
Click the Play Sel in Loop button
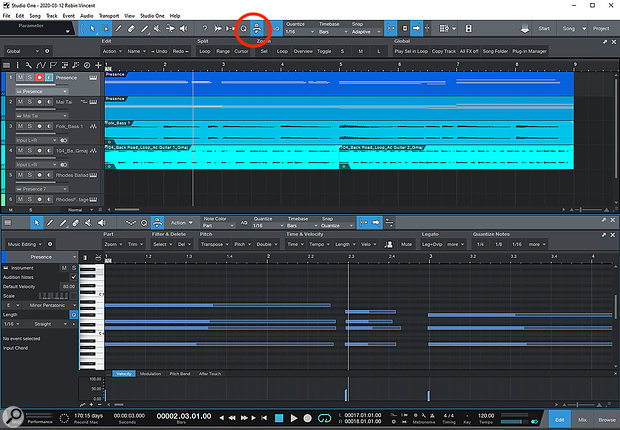[411, 51]
